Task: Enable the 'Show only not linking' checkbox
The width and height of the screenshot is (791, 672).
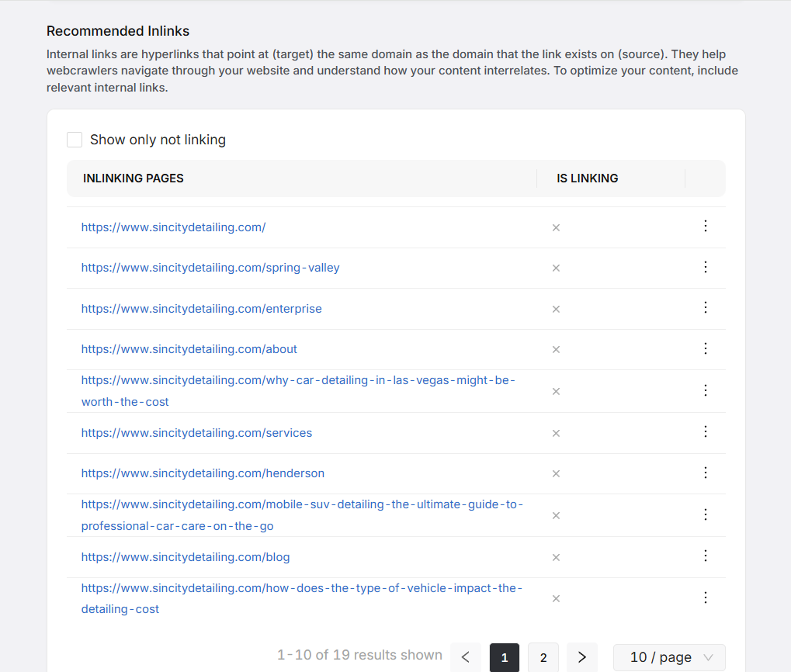Action: 75,140
